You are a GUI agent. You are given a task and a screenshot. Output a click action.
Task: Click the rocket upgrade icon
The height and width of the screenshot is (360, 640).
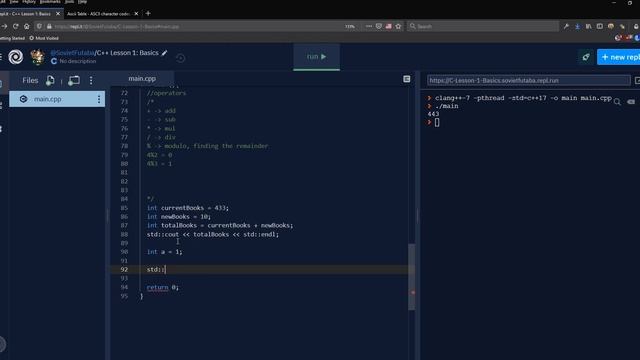[x=586, y=57]
